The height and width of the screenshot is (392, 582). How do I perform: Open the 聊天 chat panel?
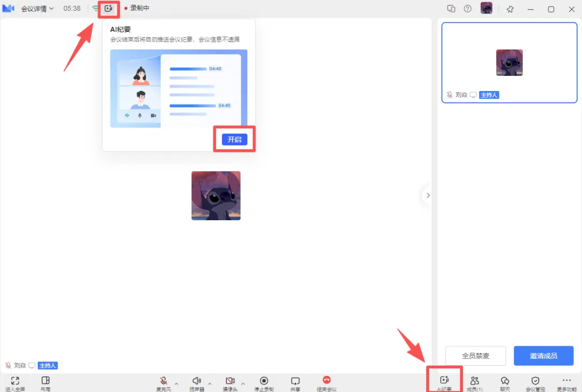tap(505, 383)
